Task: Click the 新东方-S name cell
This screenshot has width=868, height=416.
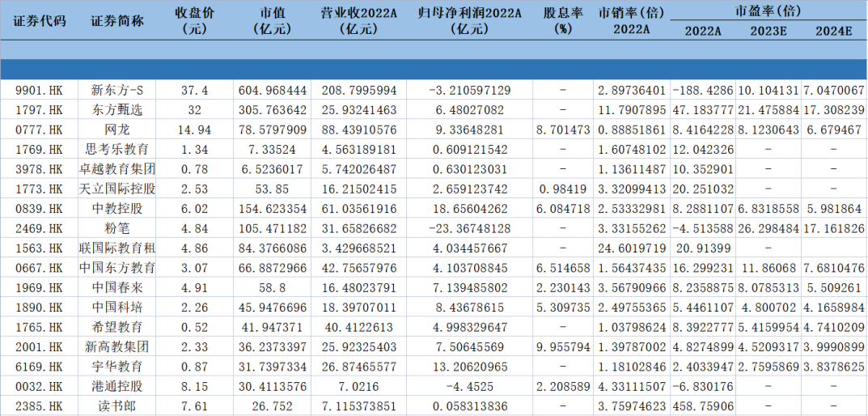Action: 117,90
